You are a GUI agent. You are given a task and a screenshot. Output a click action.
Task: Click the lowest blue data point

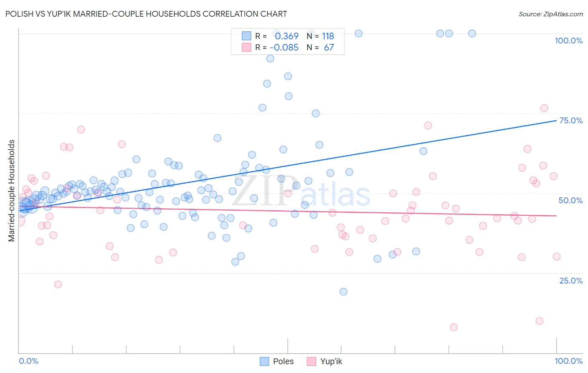tap(343, 291)
